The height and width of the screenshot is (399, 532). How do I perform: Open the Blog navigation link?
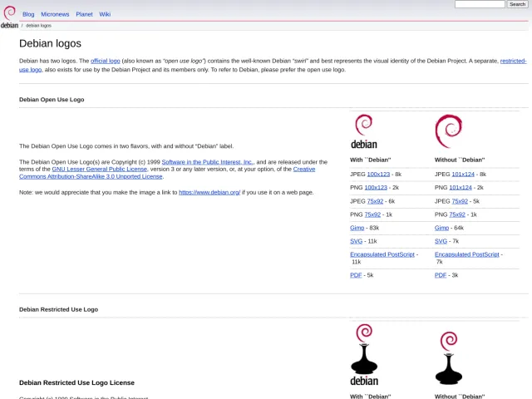tap(28, 14)
